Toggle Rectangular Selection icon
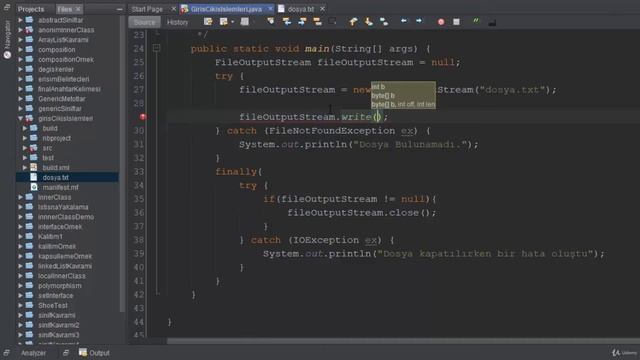Viewport: 640px width, 360px height. [x=333, y=22]
